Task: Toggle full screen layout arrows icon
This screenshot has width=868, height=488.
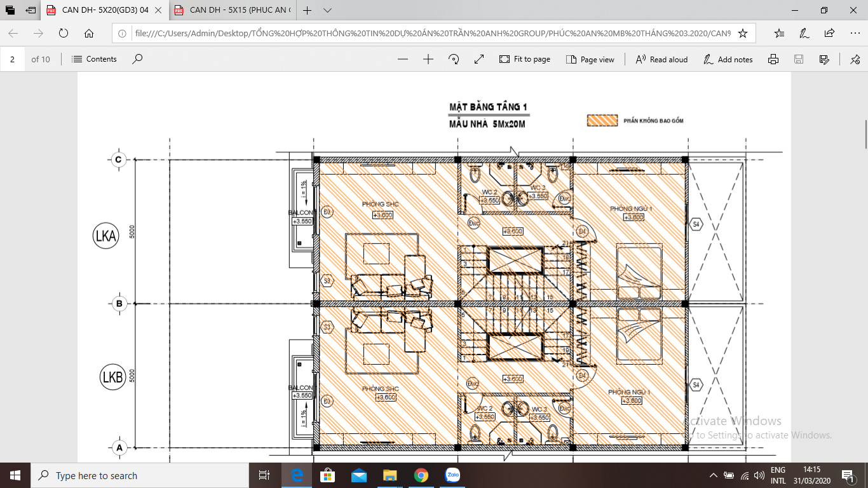Action: click(479, 59)
